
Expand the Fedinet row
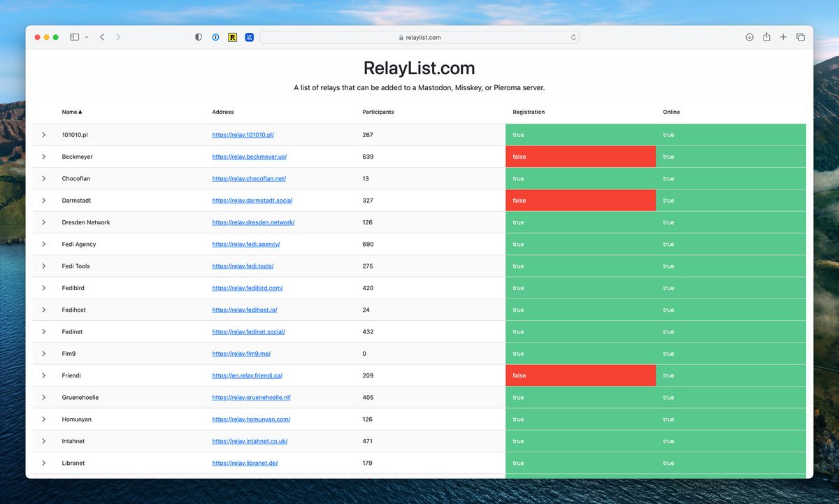[43, 332]
